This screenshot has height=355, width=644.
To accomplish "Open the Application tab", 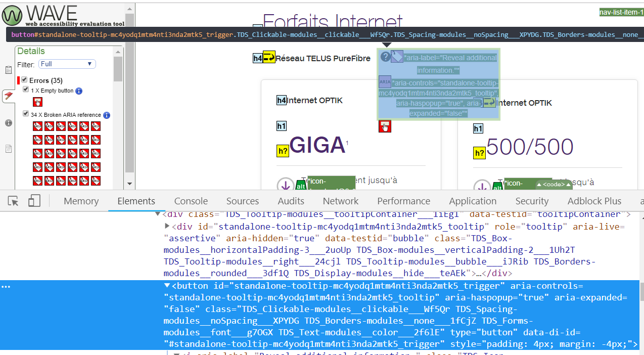I will (473, 201).
